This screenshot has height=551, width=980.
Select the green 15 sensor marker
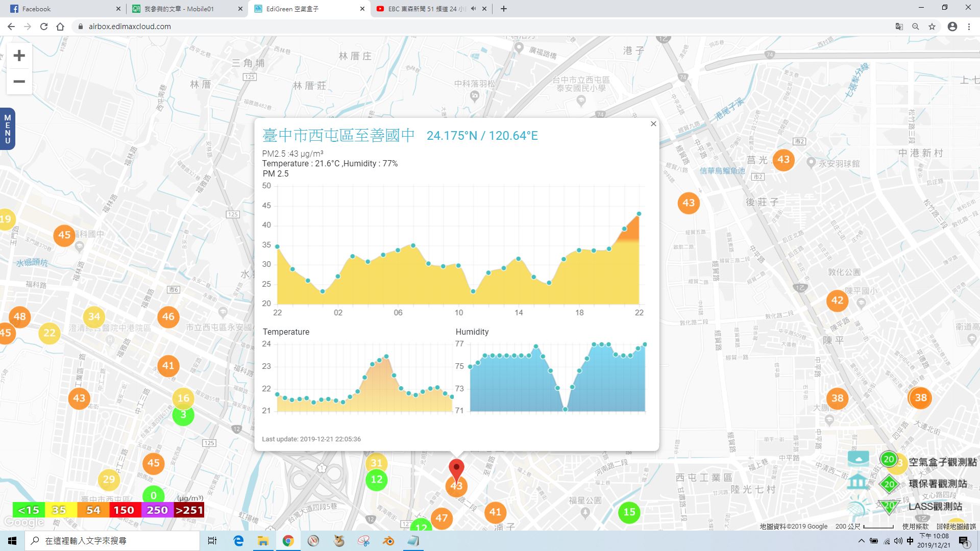pyautogui.click(x=629, y=512)
